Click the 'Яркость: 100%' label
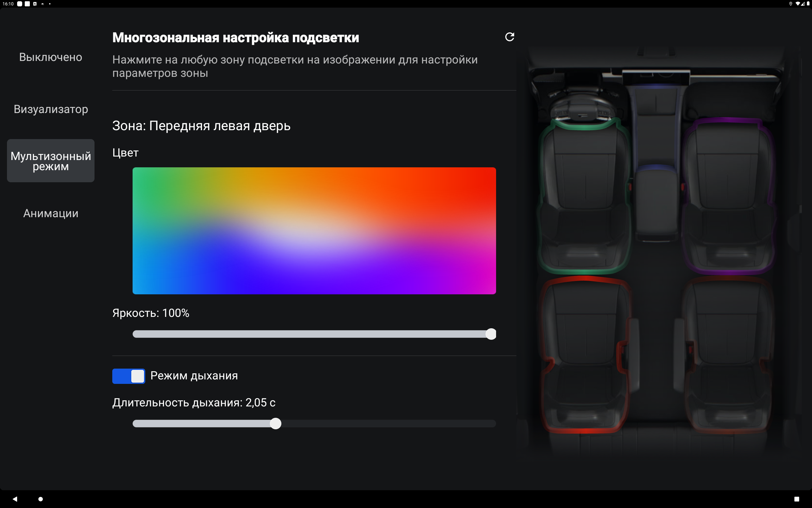 pos(151,313)
